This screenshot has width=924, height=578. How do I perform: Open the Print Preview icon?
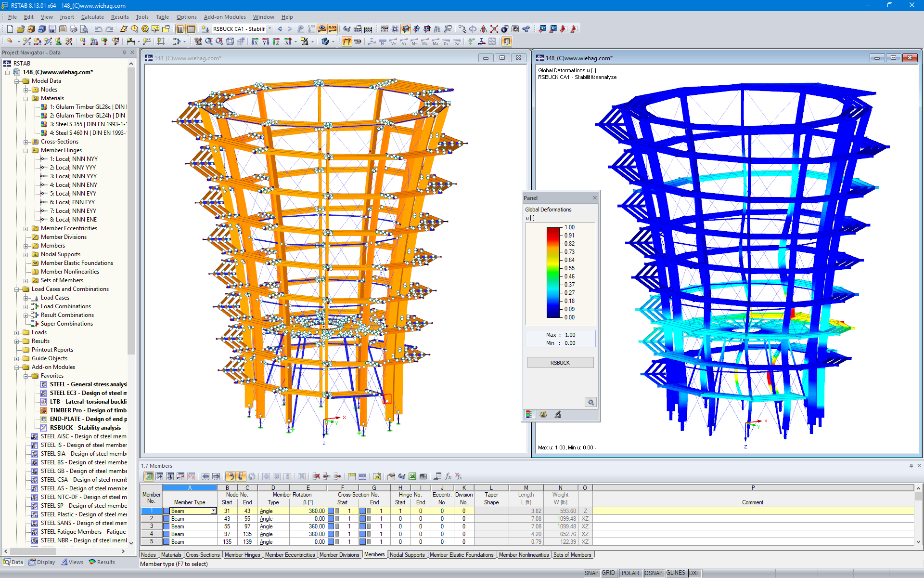click(x=84, y=29)
